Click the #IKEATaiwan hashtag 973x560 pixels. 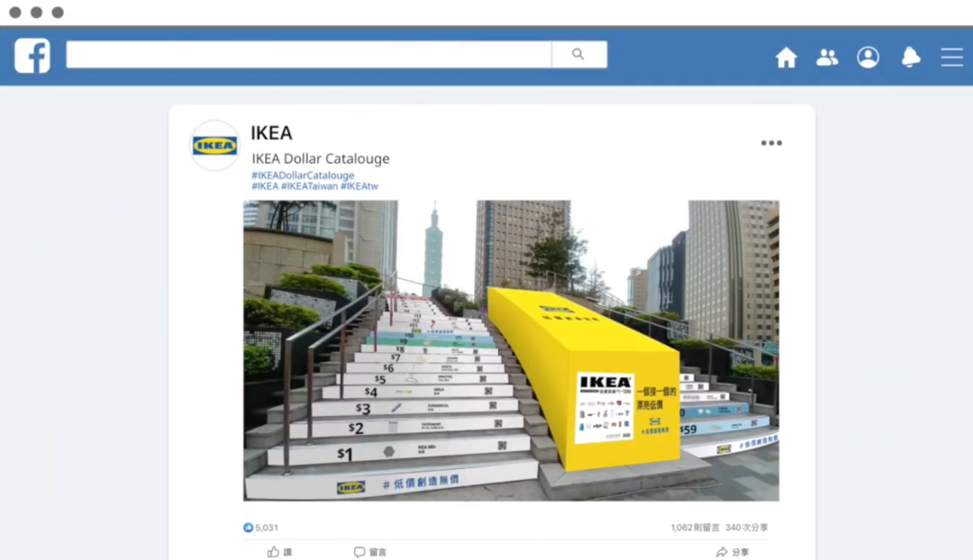click(x=309, y=186)
